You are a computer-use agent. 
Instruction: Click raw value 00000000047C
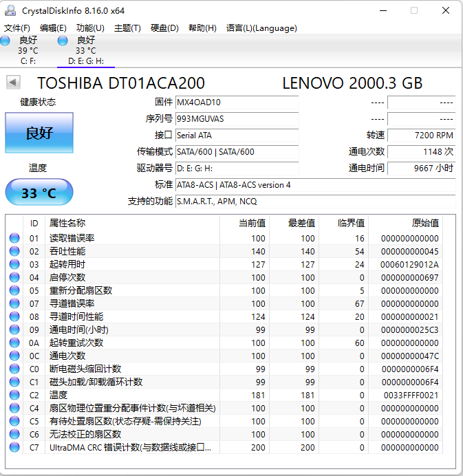(x=409, y=356)
